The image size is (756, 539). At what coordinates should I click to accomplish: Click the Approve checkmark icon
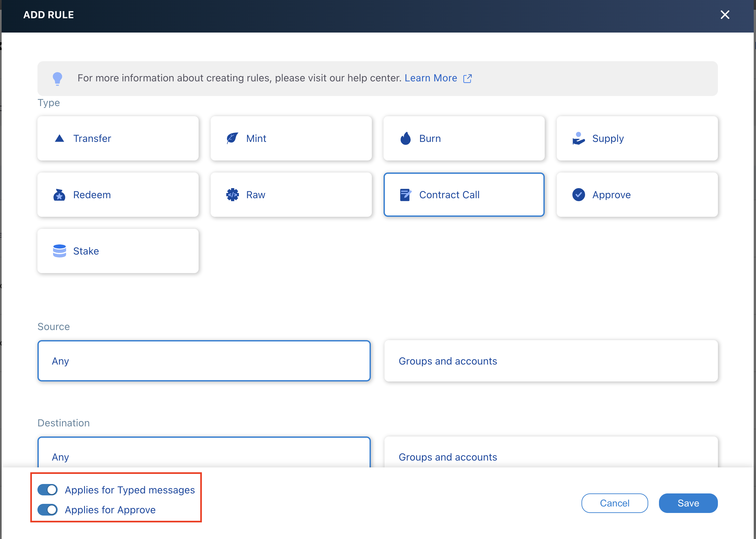[578, 195]
